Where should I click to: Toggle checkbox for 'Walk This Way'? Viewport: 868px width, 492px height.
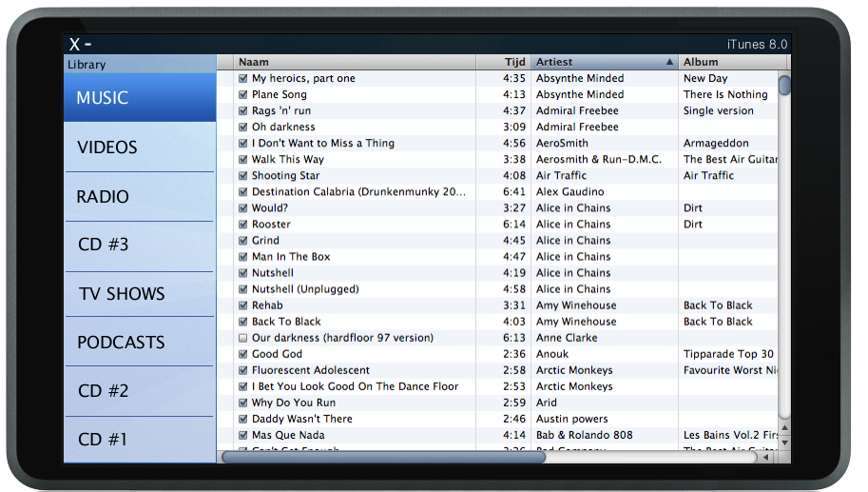[x=243, y=160]
